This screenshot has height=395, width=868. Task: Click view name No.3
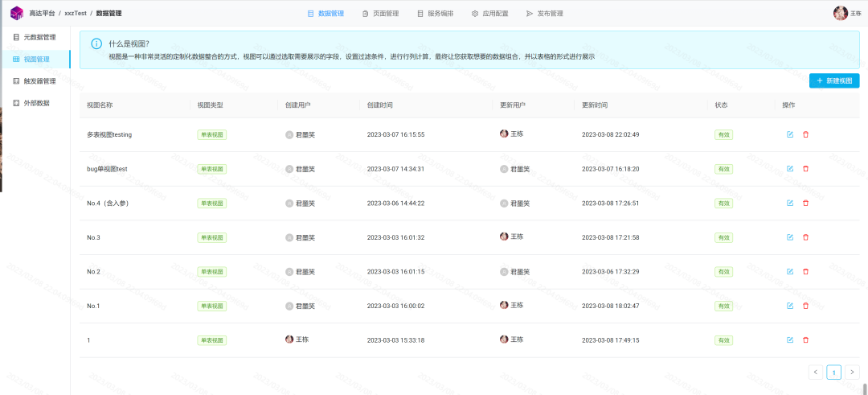(x=93, y=237)
